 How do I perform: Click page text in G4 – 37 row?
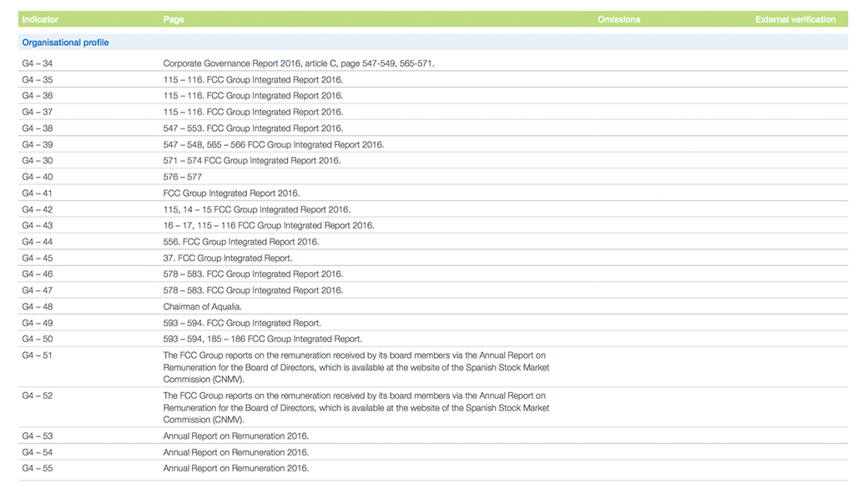point(253,112)
